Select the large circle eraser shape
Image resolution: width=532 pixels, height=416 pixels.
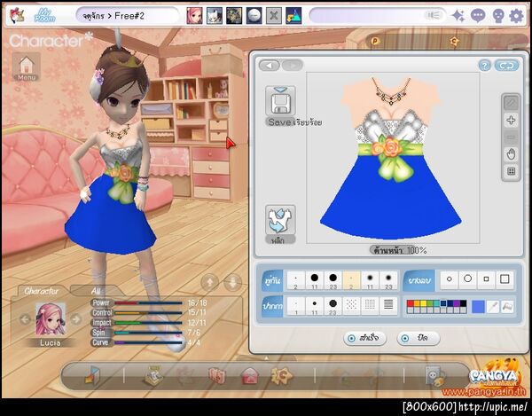468,279
